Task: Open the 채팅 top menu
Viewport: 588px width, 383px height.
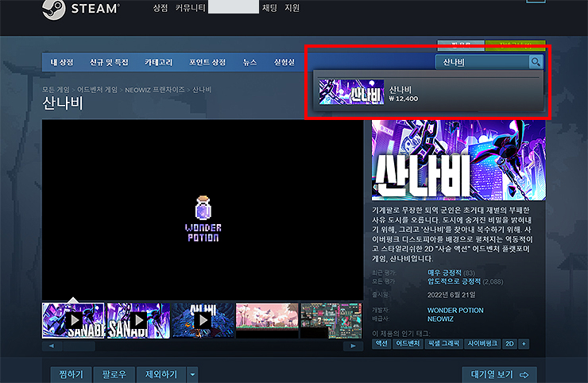Action: click(269, 8)
